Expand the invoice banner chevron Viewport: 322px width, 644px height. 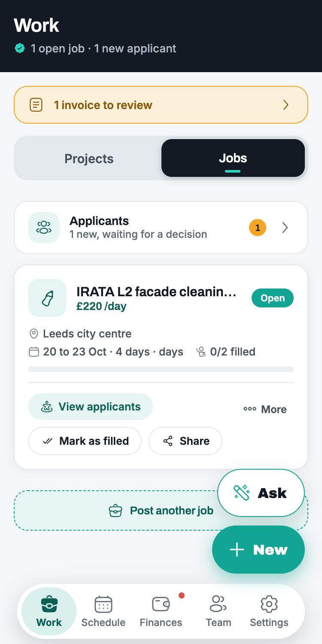tap(286, 105)
